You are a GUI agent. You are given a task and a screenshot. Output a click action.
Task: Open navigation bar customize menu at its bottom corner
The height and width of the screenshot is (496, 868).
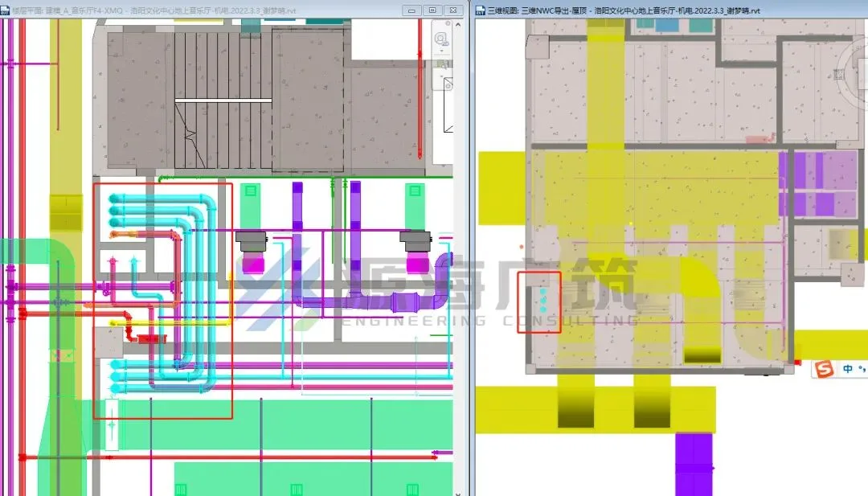448,86
